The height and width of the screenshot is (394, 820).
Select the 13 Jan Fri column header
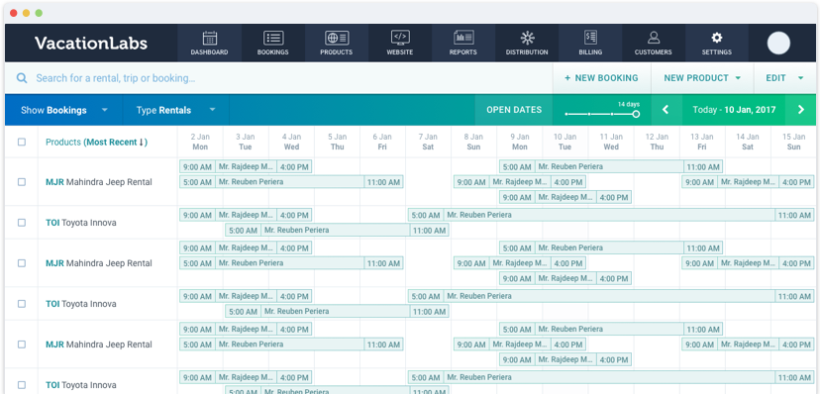[702, 142]
